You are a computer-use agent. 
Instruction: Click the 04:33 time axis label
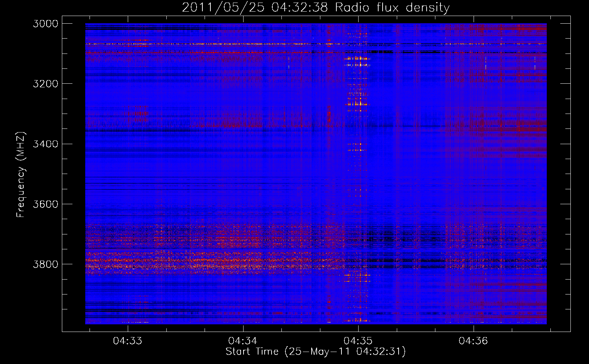127,341
